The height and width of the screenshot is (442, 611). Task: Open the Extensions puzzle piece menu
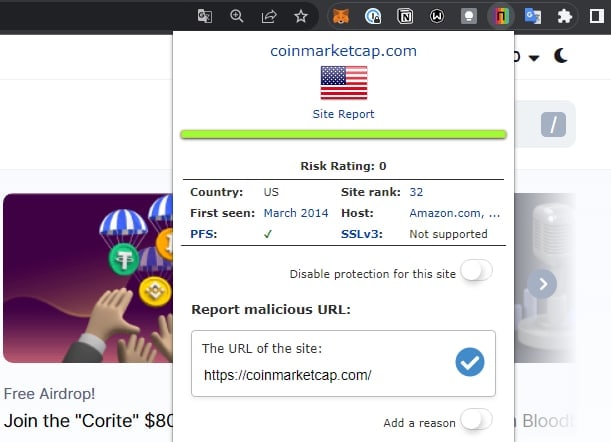tap(565, 16)
